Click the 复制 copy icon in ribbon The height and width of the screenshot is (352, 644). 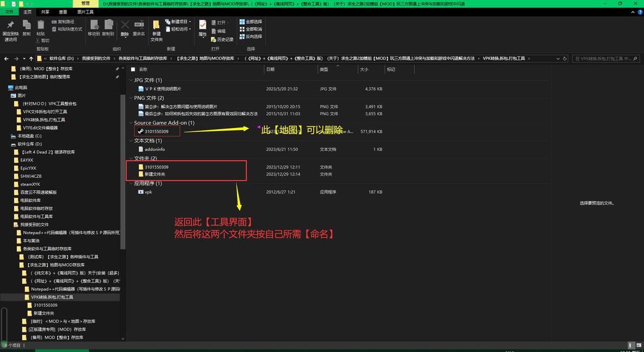26,25
